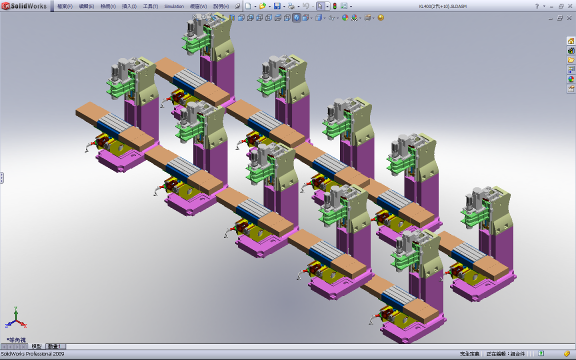
Task: Click the Rebuild traffic light icon
Action: (335, 6)
